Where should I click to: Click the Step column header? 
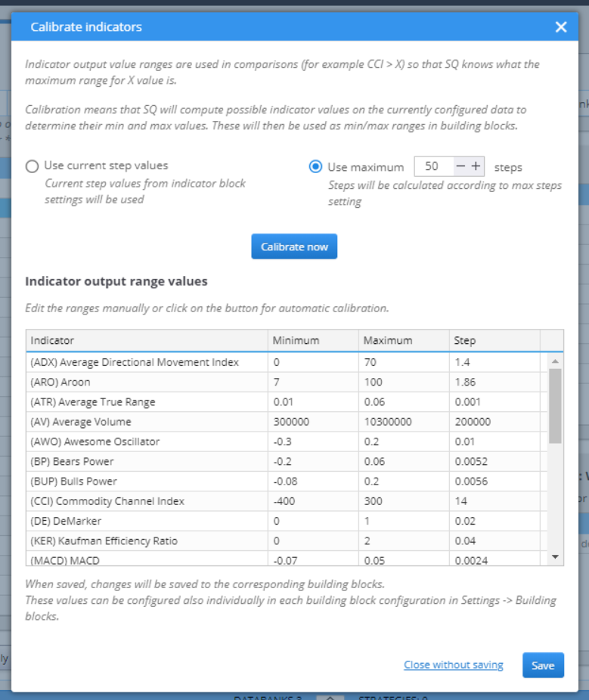[x=494, y=341]
